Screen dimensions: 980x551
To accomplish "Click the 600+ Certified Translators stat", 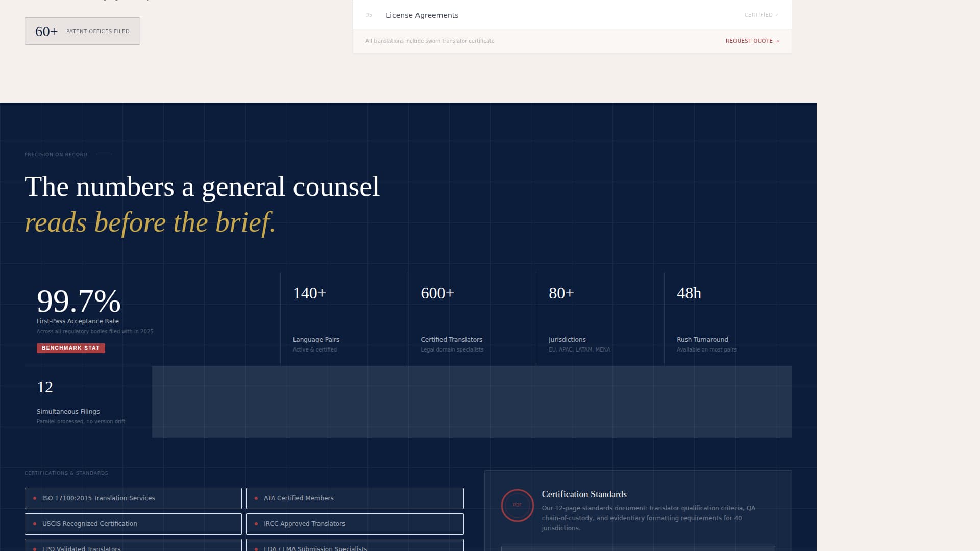I will point(472,319).
